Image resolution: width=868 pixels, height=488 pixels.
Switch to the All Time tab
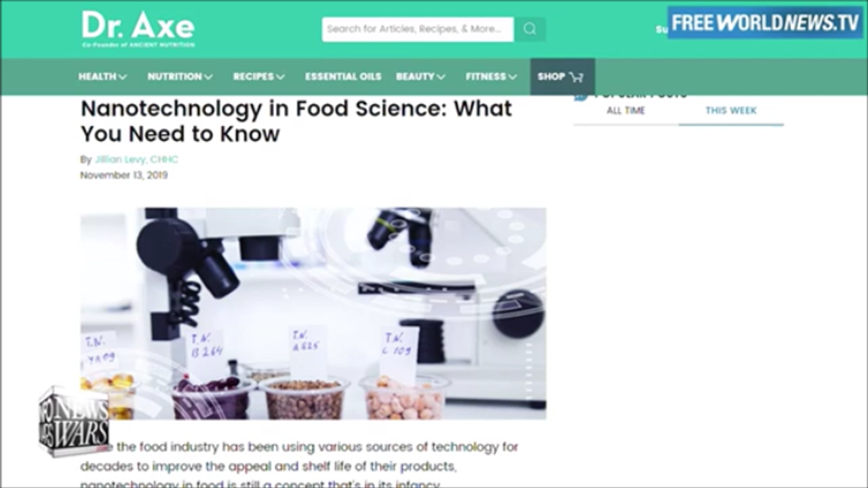pos(625,110)
